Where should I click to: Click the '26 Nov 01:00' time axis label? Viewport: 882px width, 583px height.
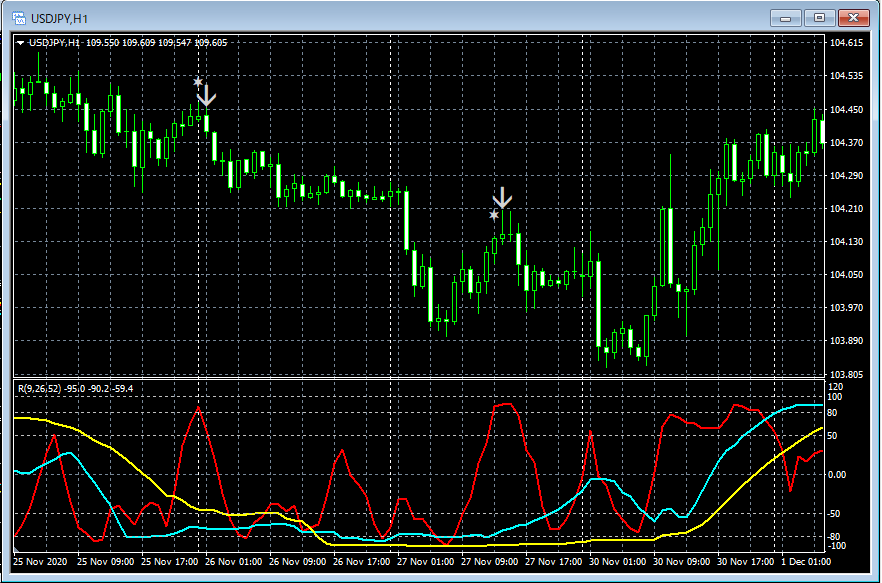233,562
